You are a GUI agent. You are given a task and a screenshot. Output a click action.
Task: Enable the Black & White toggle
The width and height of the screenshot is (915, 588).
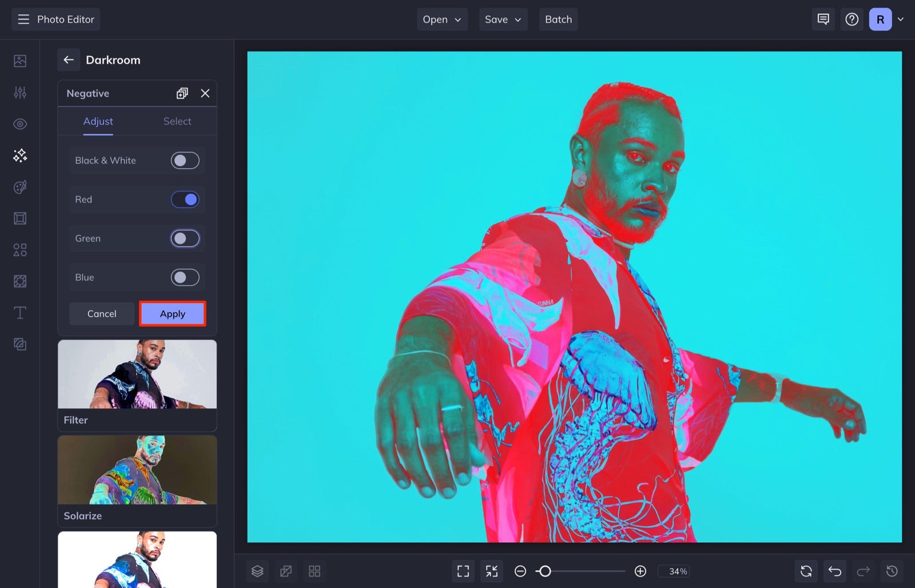(184, 160)
